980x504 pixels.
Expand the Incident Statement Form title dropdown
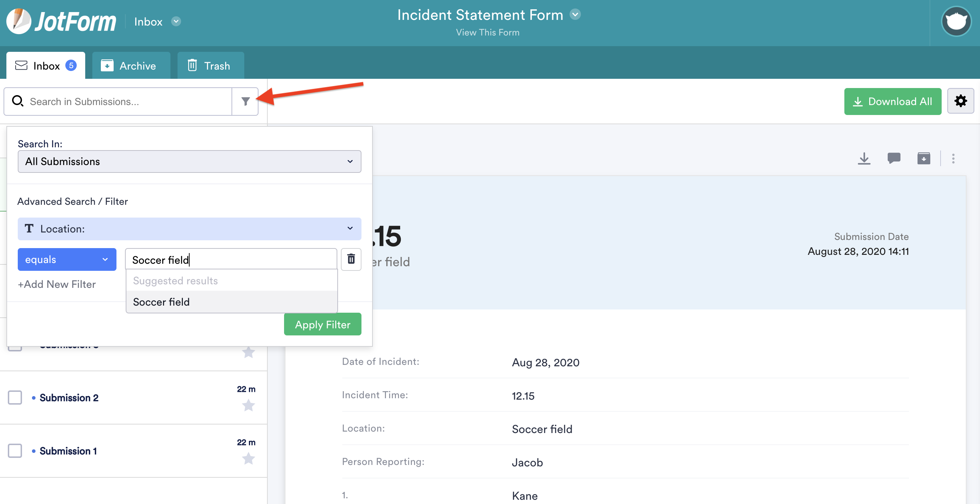pos(575,15)
